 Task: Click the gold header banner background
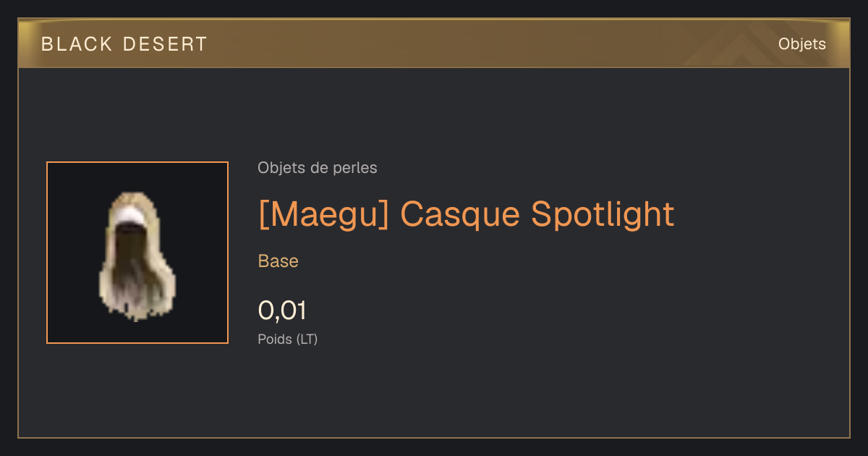(434, 43)
